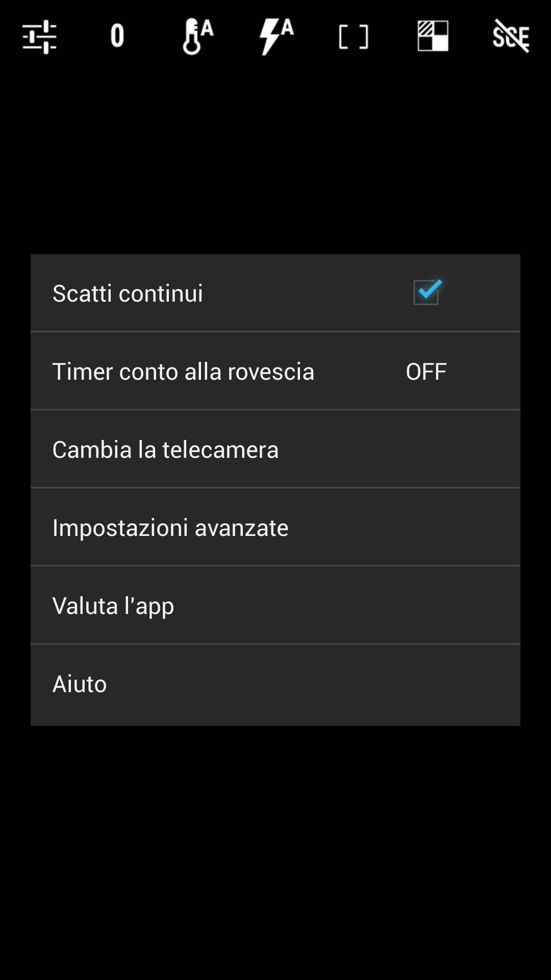Dismiss the menu by tapping the dark viewfinder area

pos(275,852)
